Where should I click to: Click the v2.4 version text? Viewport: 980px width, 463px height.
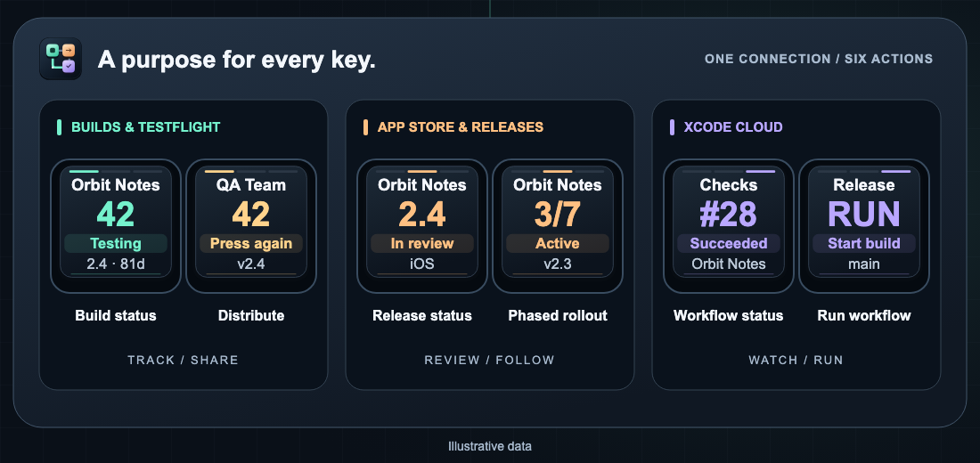[x=251, y=264]
